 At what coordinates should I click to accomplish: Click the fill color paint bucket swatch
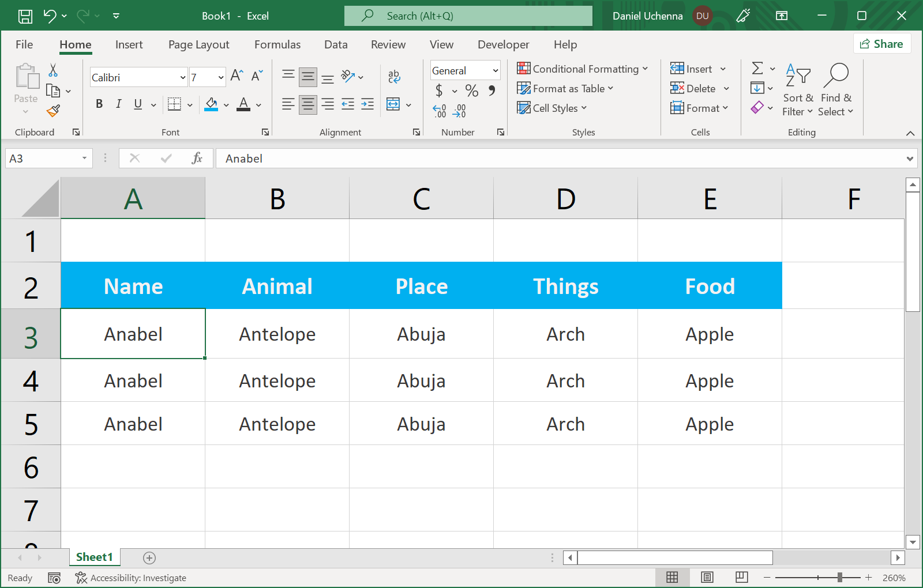click(211, 104)
